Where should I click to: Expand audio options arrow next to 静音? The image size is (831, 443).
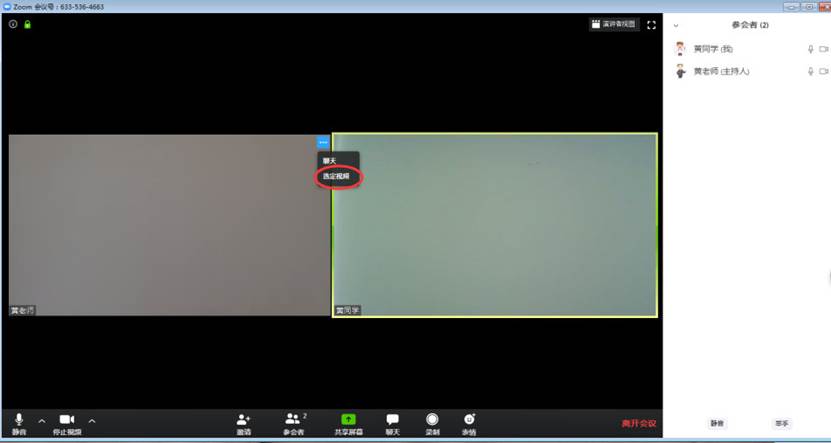point(41,421)
